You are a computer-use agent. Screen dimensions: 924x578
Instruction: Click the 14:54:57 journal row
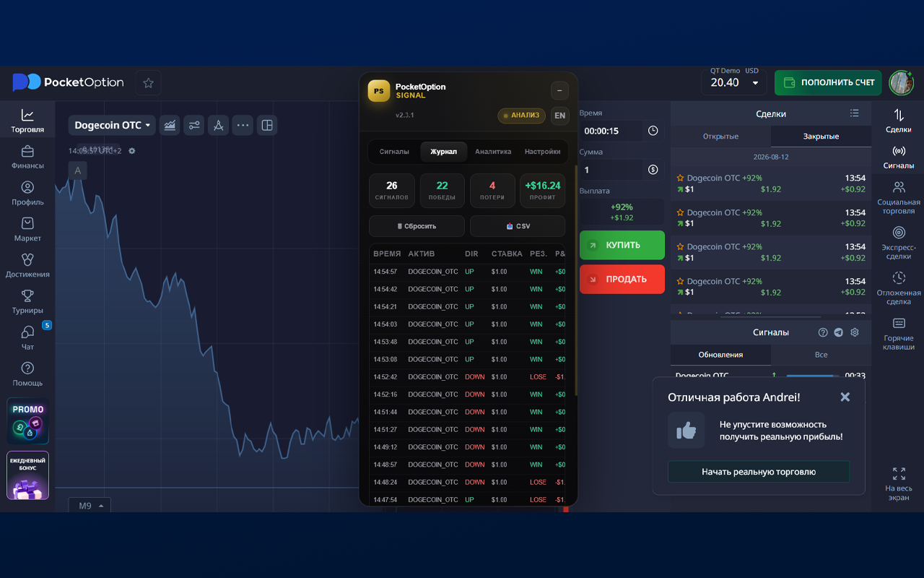(468, 272)
